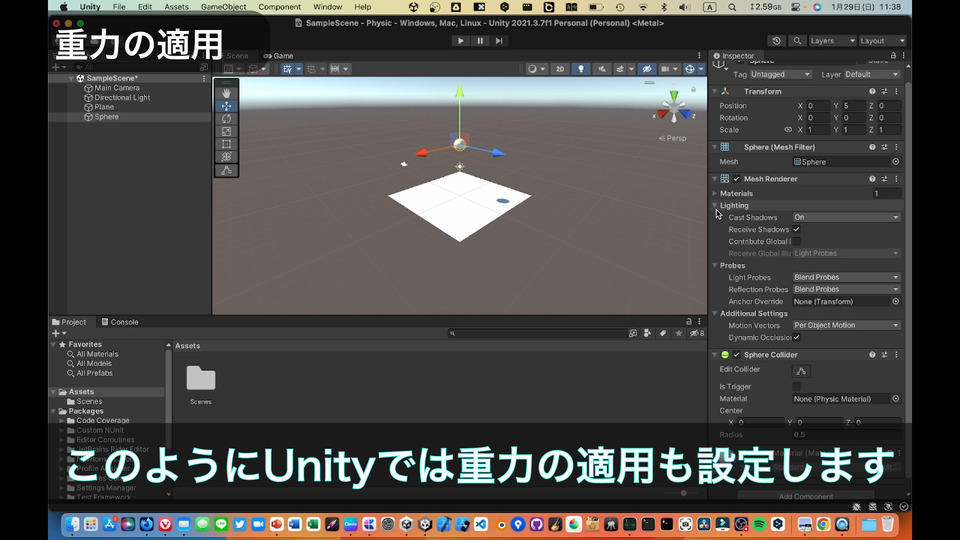Switch to the Game tab
The height and width of the screenshot is (540, 960).
pos(279,56)
